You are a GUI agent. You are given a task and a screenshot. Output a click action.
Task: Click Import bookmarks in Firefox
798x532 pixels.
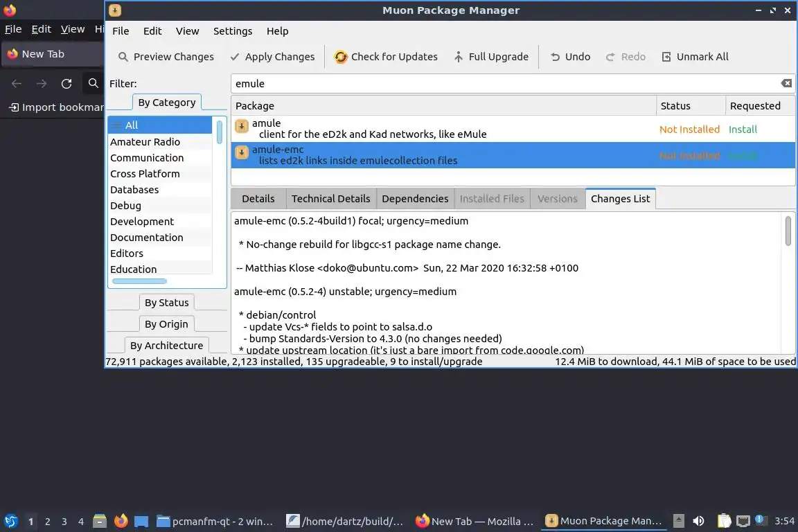coord(56,107)
